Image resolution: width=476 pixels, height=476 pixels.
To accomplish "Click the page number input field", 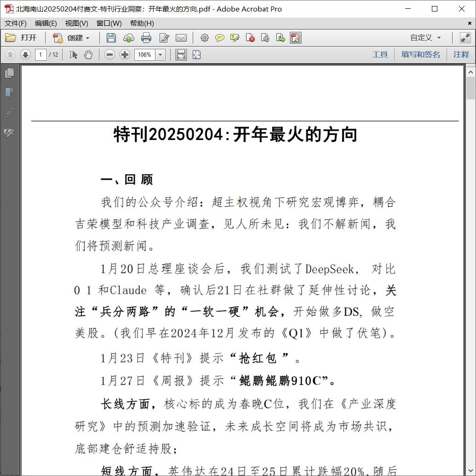I will (40, 55).
